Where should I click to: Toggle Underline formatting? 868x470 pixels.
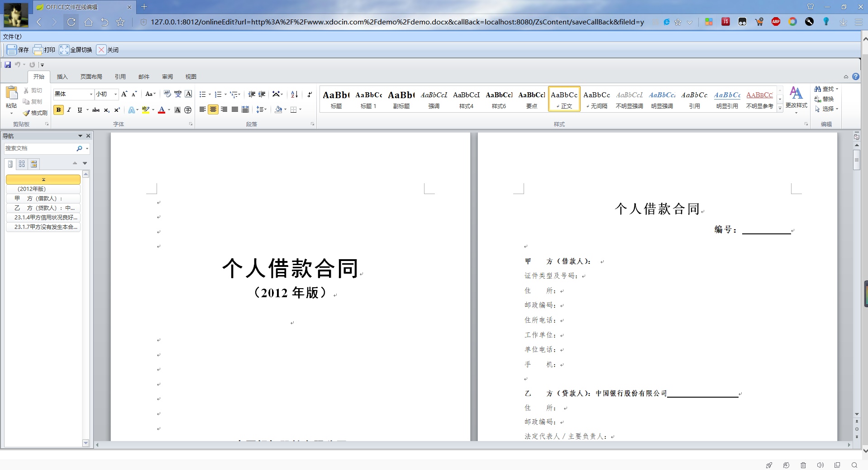[80, 110]
